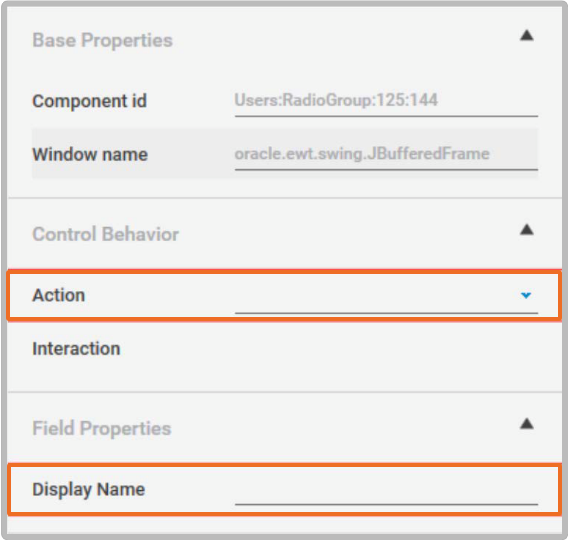Click the Display Name label

(x=89, y=490)
